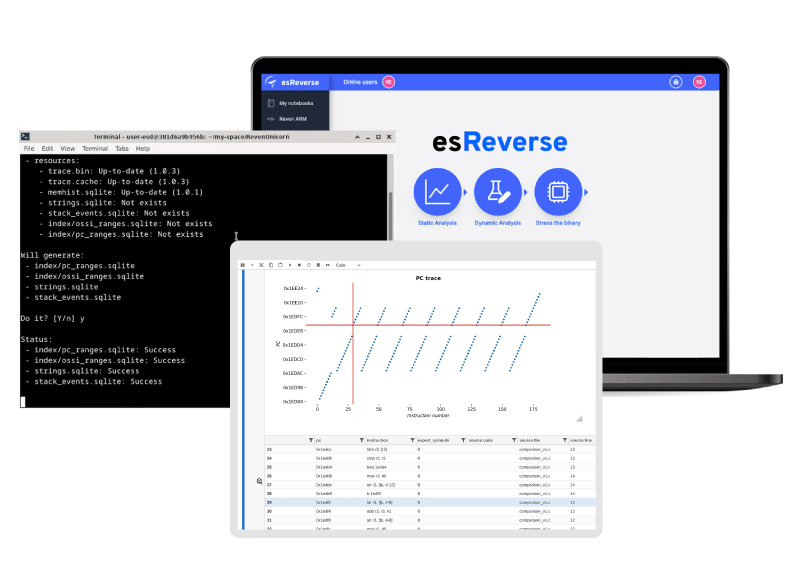
Task: Open Reven ARM in the sidebar
Action: pyautogui.click(x=293, y=119)
